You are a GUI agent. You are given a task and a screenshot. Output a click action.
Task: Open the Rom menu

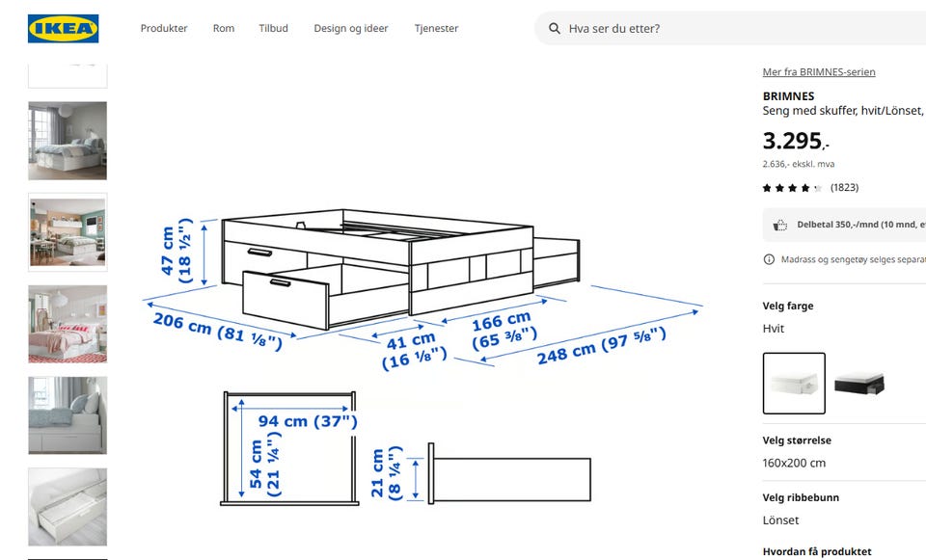coord(224,29)
